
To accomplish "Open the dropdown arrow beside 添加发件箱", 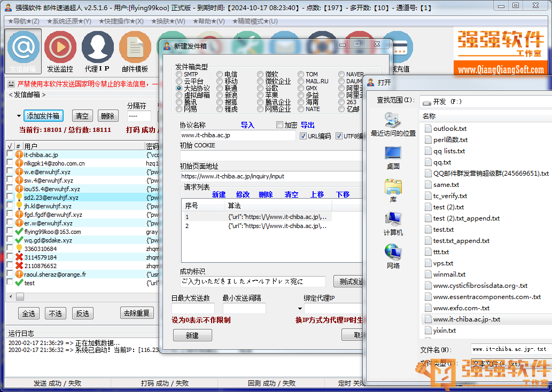I will coord(19,116).
